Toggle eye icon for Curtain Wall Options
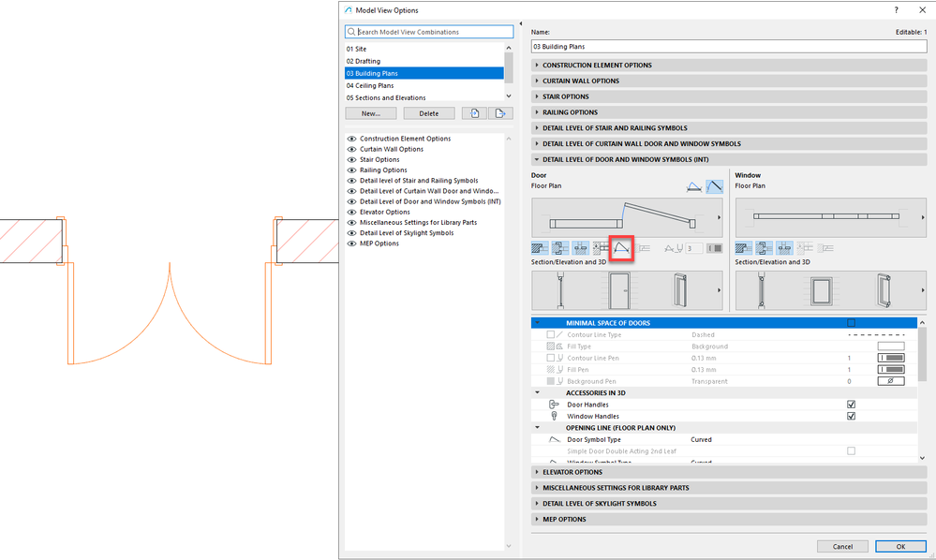The image size is (936, 560). 351,150
